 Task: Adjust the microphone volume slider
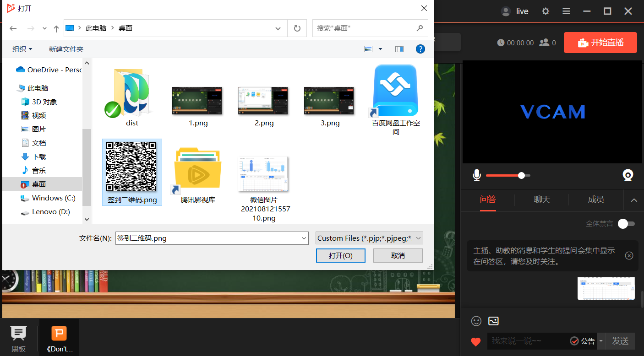[508, 175]
